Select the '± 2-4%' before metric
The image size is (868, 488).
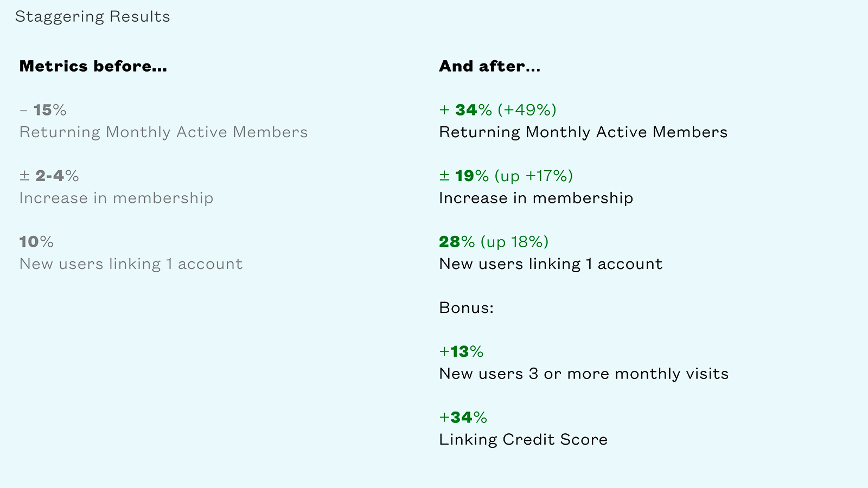click(49, 176)
